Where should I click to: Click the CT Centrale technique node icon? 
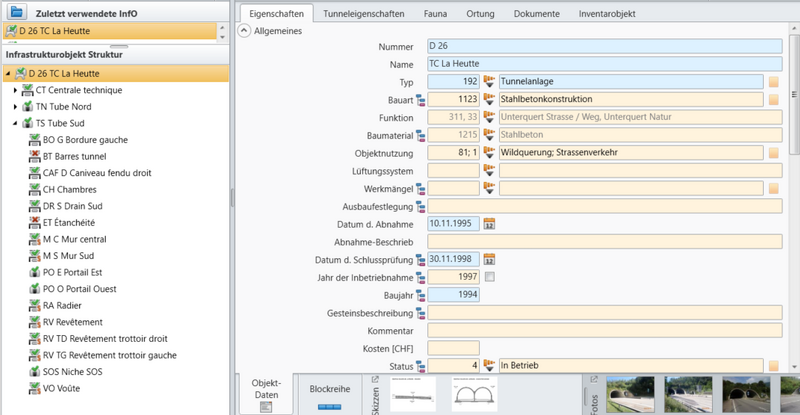[x=28, y=90]
